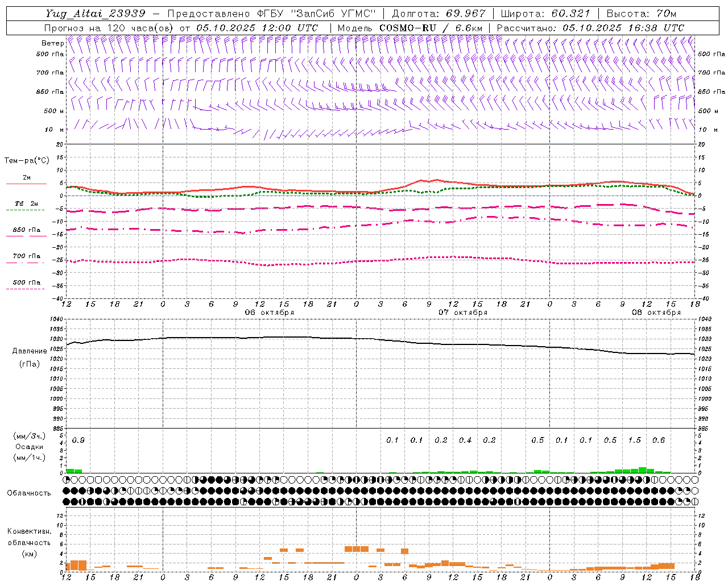This screenshot has height=582, width=728.
Task: Click the '0.6' precipitation value
Action: pyautogui.click(x=659, y=440)
